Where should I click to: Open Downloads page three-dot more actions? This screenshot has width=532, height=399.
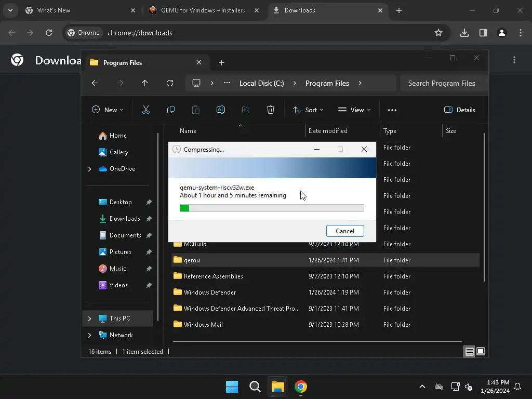(514, 60)
